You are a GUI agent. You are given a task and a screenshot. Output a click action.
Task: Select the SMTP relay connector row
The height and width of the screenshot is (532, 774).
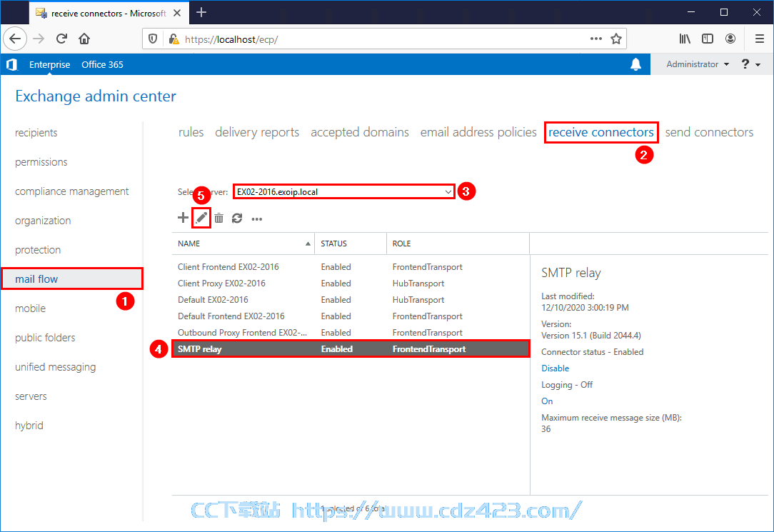click(x=351, y=349)
